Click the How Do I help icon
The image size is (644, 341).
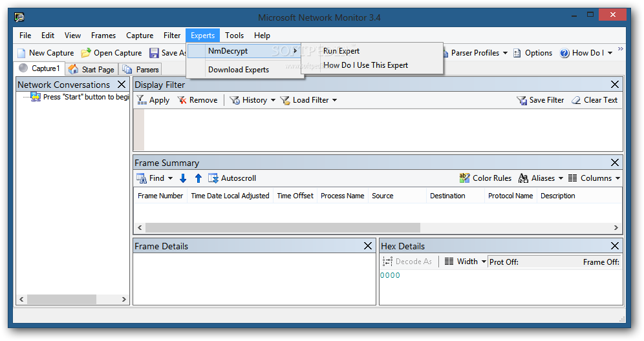coord(564,53)
